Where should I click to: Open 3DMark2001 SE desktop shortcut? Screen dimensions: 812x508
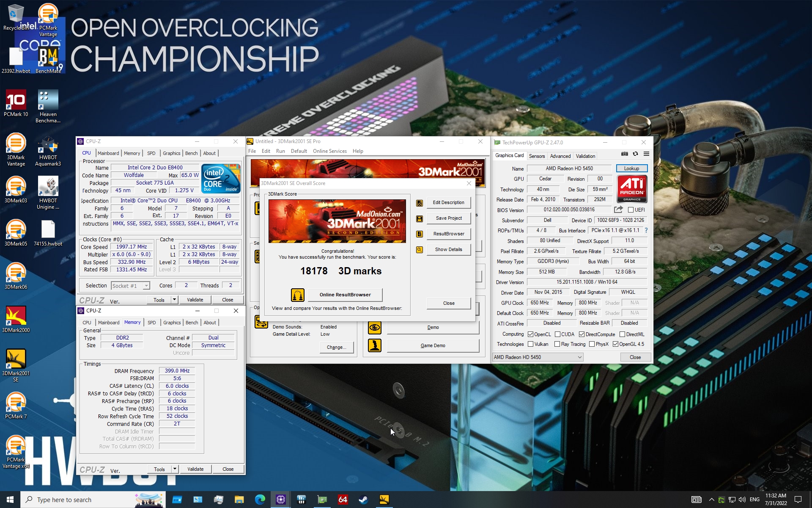[x=16, y=365]
